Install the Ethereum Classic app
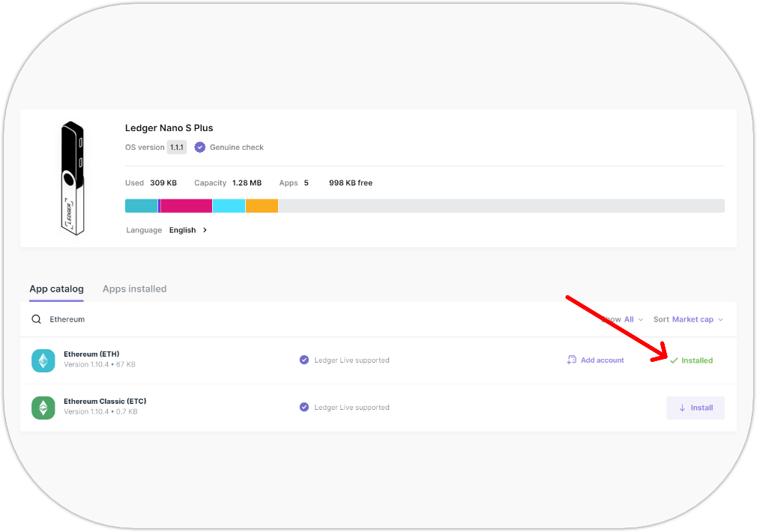 coord(695,408)
